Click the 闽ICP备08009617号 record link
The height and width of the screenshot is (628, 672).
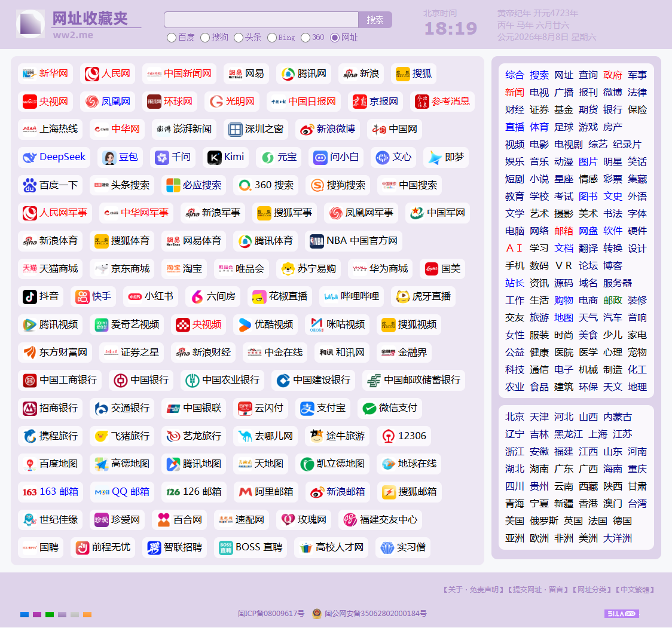click(271, 614)
